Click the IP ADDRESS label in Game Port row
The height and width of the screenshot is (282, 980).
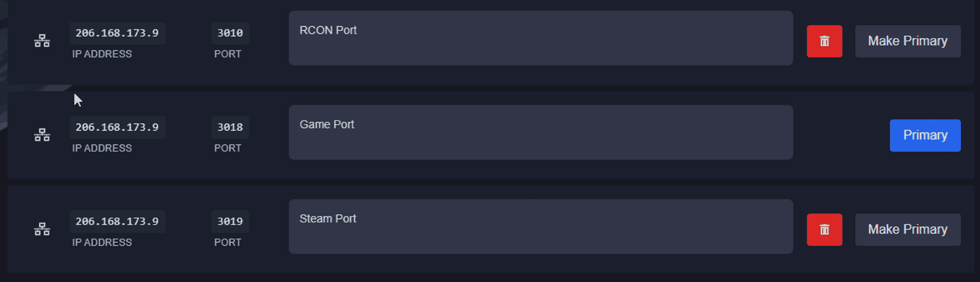[102, 148]
